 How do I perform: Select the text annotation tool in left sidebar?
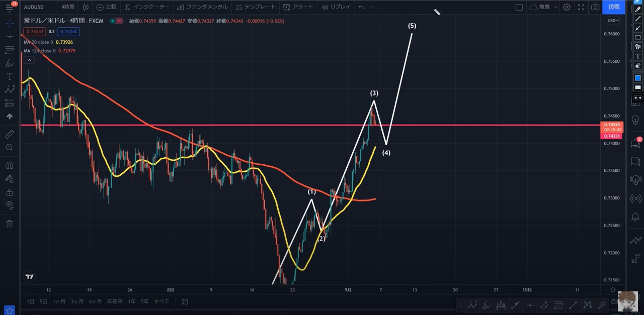click(9, 76)
